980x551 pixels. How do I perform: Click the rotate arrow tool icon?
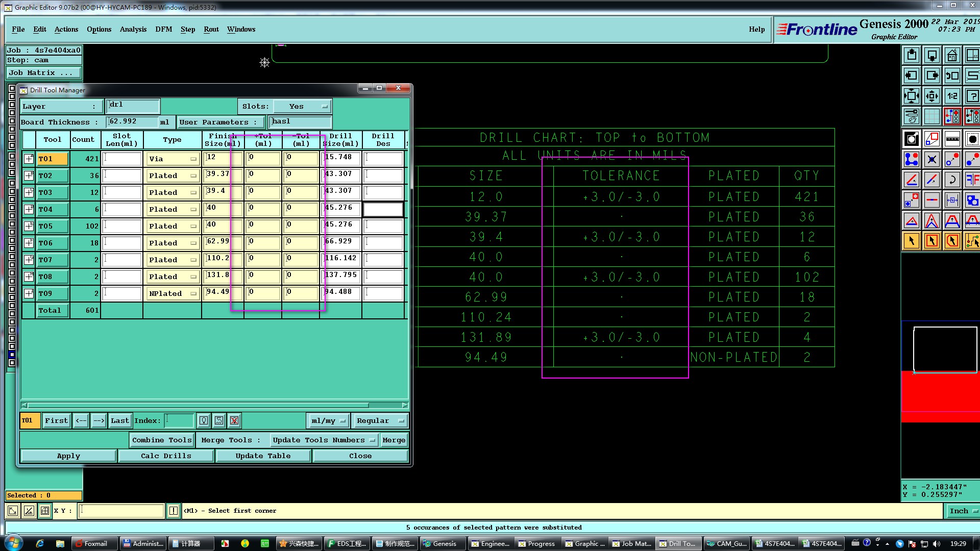pos(952,180)
